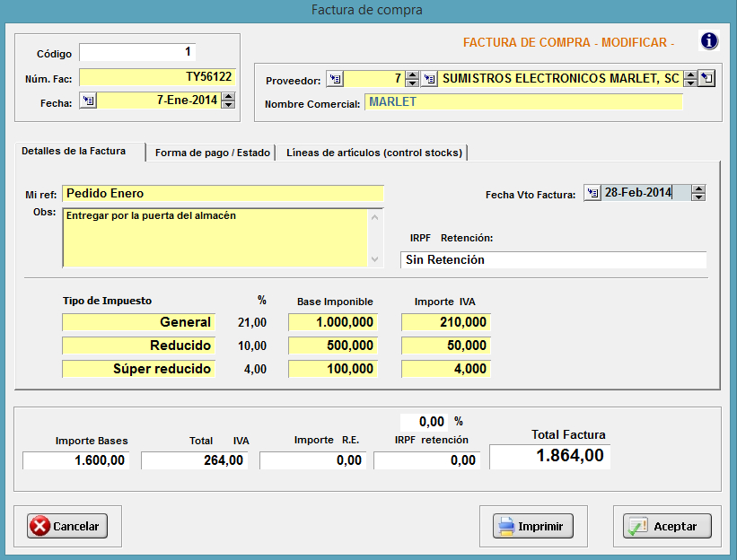Screen dimensions: 737x560
Task: Click the Proveedor number spinner arrows
Action: 412,79
